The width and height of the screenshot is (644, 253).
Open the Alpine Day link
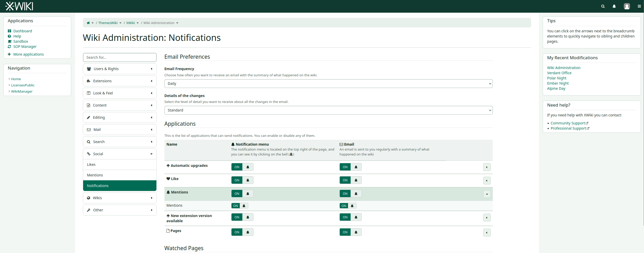tap(556, 88)
